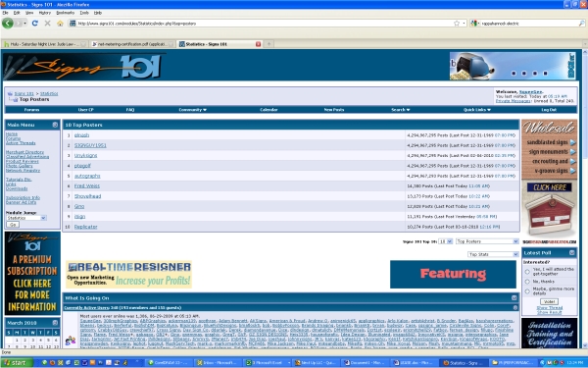Select 'Yes, I will attend' poll option

527,272
